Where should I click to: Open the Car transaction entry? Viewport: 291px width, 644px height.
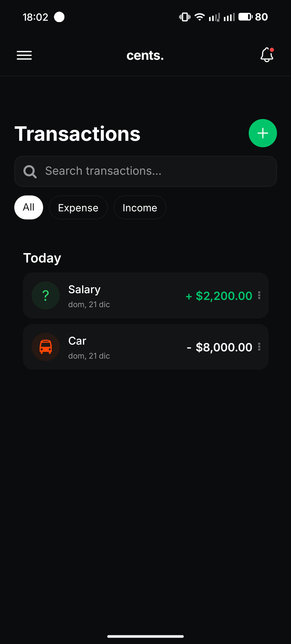click(121, 347)
